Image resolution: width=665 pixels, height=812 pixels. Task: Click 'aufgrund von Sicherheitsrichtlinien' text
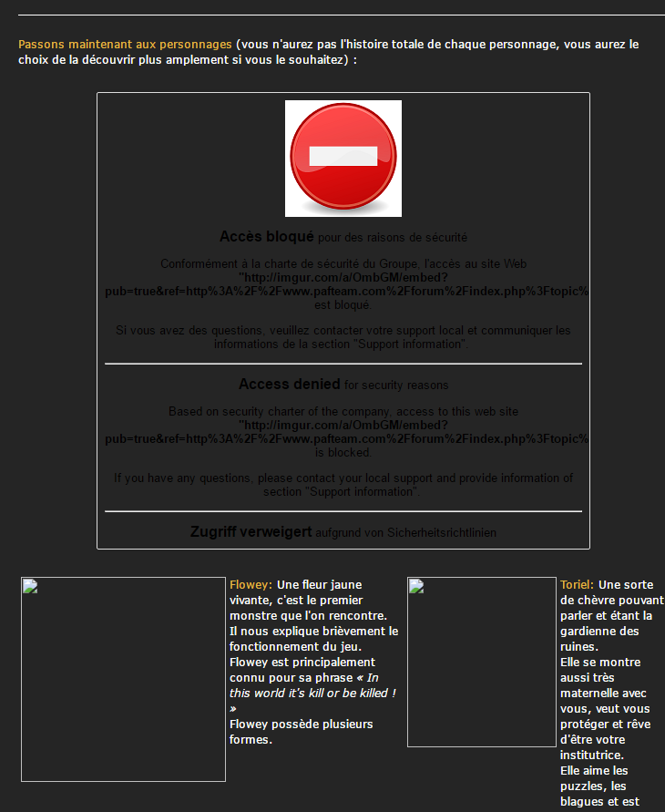click(405, 533)
